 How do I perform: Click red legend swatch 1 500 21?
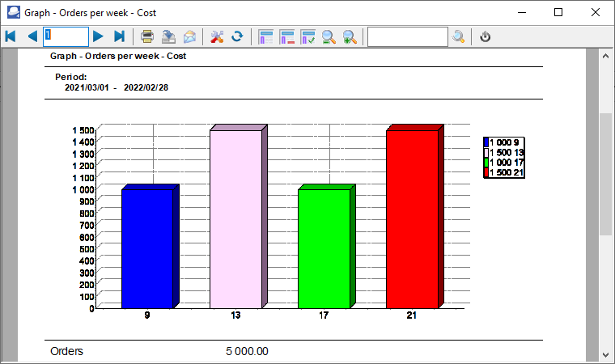pos(486,172)
